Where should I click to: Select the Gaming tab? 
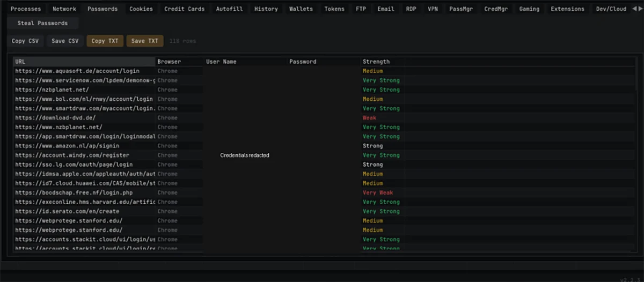529,9
